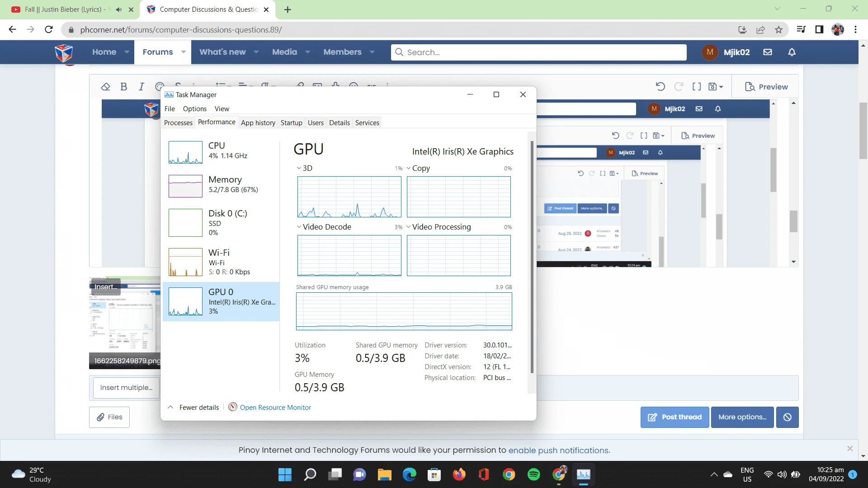This screenshot has height=488, width=868.
Task: Open the Video Decode graph dropdown
Action: pyautogui.click(x=299, y=227)
